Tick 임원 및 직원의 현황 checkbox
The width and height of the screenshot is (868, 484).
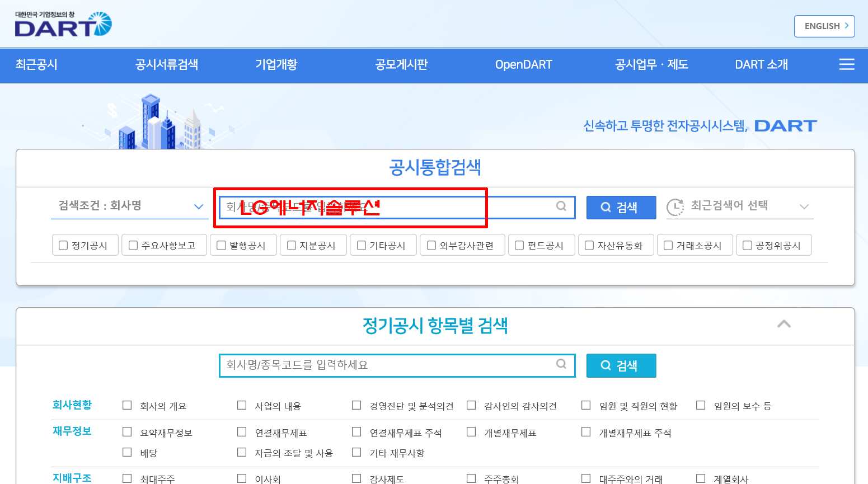point(586,405)
